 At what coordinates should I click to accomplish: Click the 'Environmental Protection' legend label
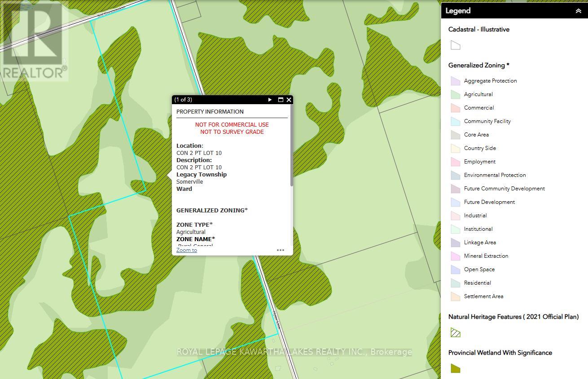coord(495,175)
